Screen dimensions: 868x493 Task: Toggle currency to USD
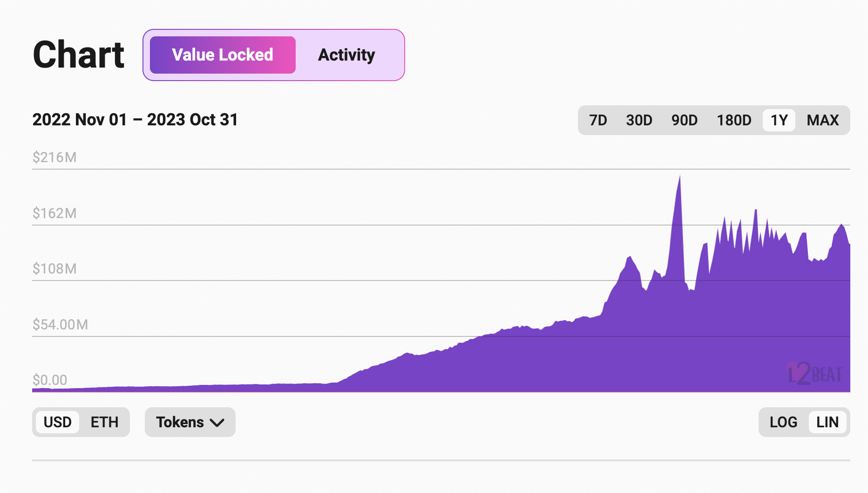click(x=57, y=422)
